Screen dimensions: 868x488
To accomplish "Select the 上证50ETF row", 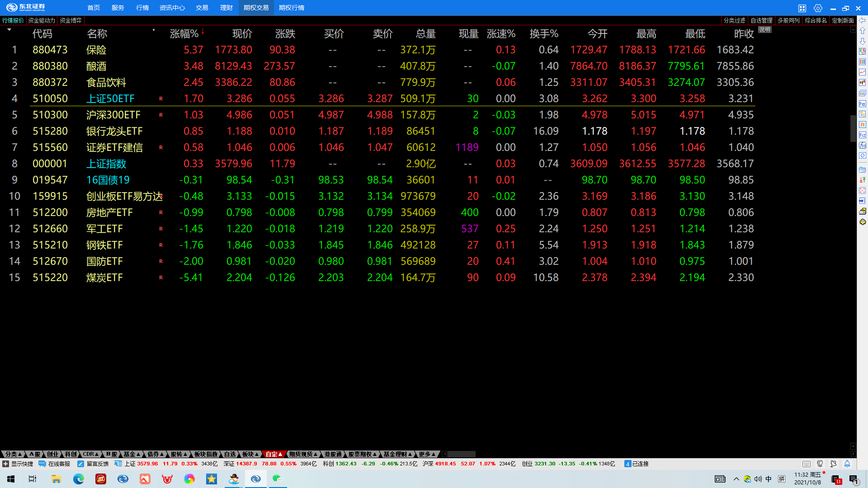I will tap(110, 99).
